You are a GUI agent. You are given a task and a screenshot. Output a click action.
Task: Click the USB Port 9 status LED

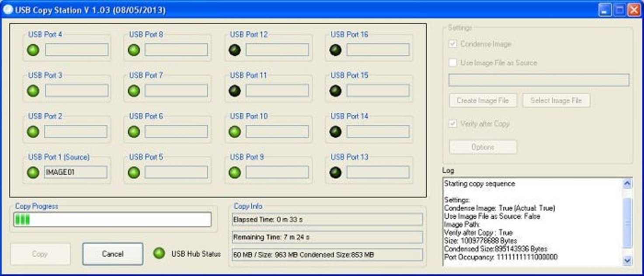click(235, 172)
